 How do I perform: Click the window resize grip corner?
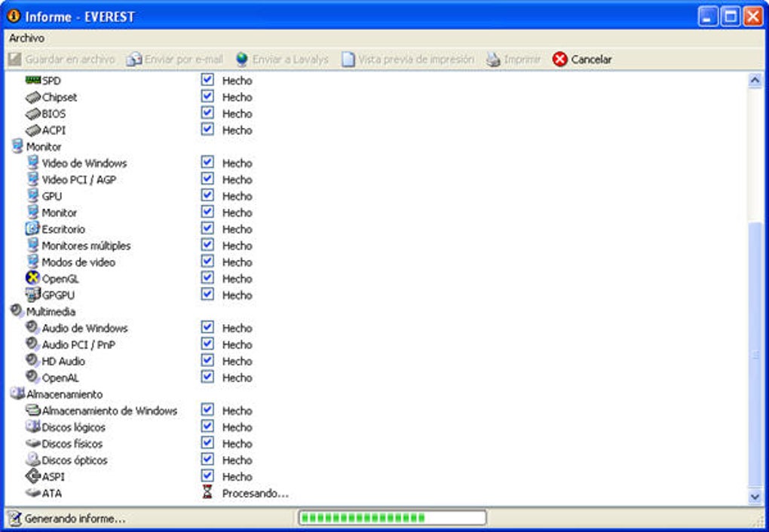coord(759,521)
